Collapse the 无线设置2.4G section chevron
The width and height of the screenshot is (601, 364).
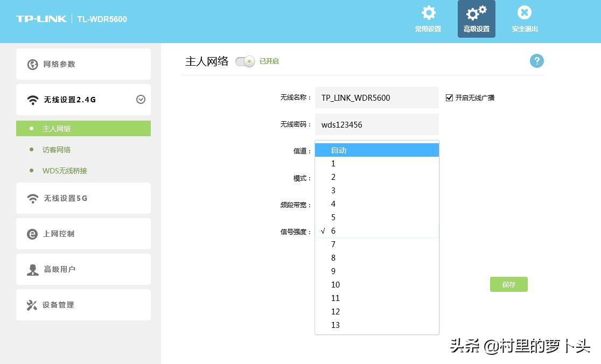pyautogui.click(x=141, y=100)
